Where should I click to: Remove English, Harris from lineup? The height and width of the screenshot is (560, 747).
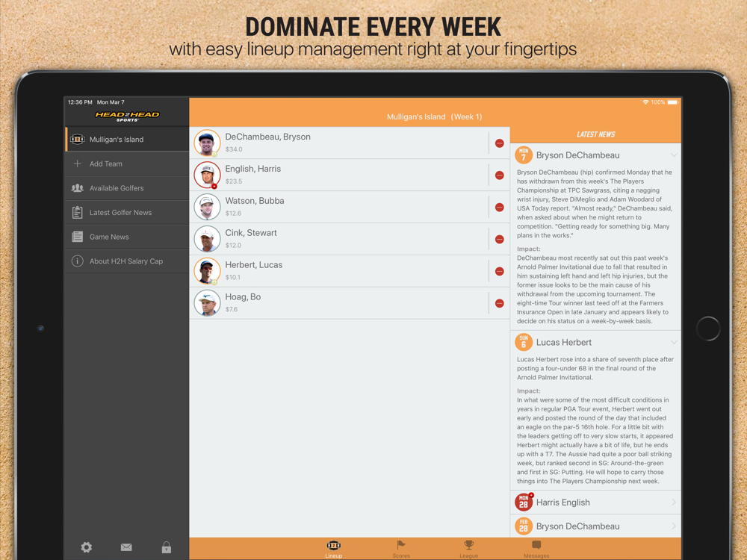pyautogui.click(x=499, y=175)
